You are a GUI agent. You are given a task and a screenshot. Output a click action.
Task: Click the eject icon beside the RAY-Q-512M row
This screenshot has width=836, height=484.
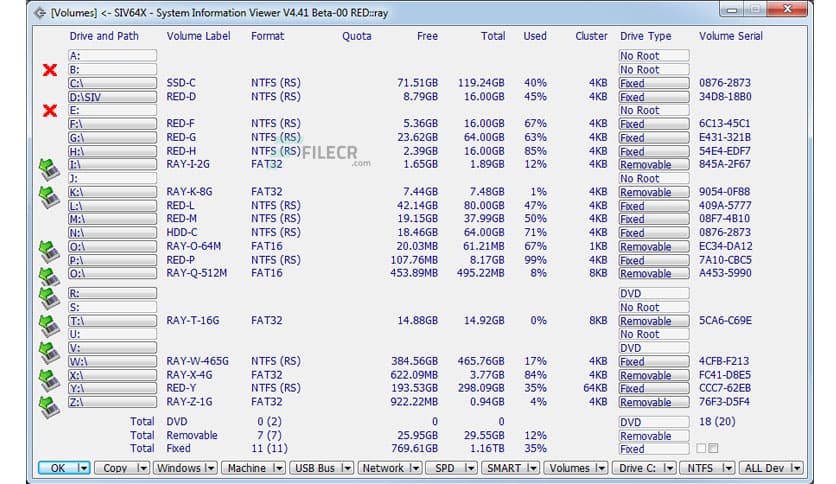point(49,277)
